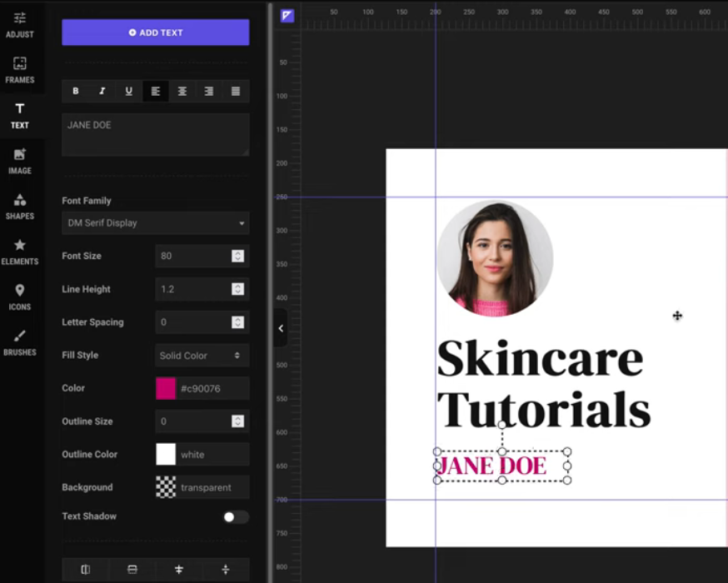Open the Shapes tab in sidebar
The width and height of the screenshot is (728, 583).
(20, 207)
